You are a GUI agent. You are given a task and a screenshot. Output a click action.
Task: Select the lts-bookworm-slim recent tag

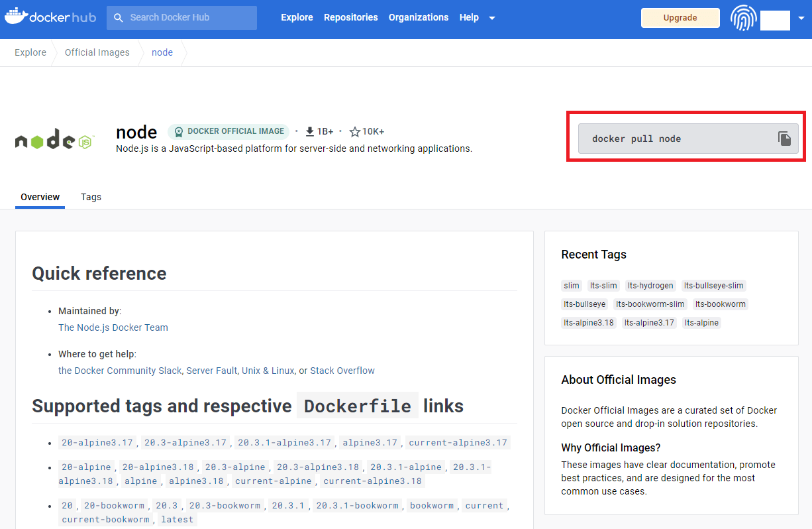point(650,304)
